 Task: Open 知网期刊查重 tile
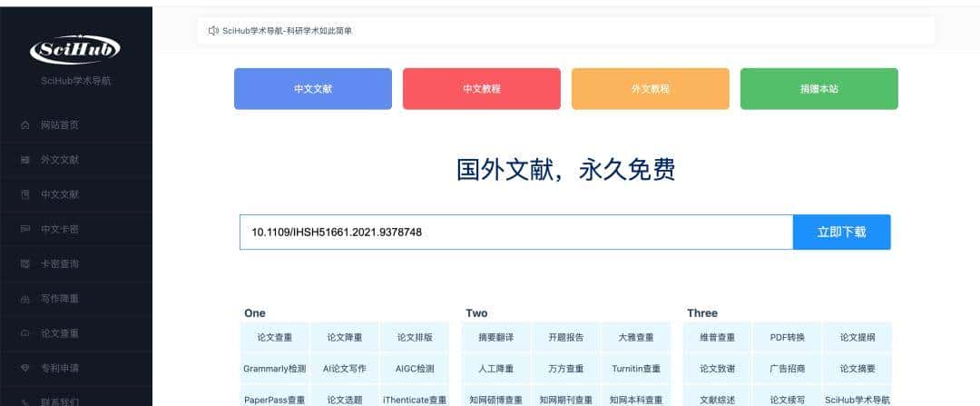566,395
